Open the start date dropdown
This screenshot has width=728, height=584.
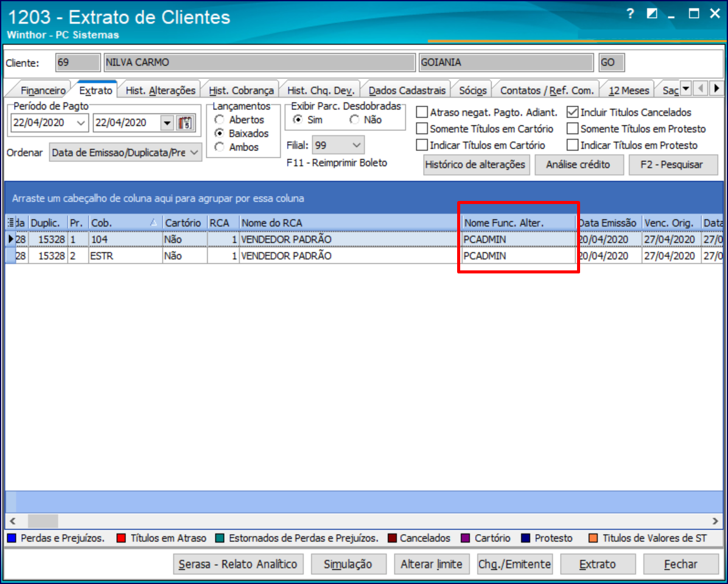pyautogui.click(x=81, y=123)
